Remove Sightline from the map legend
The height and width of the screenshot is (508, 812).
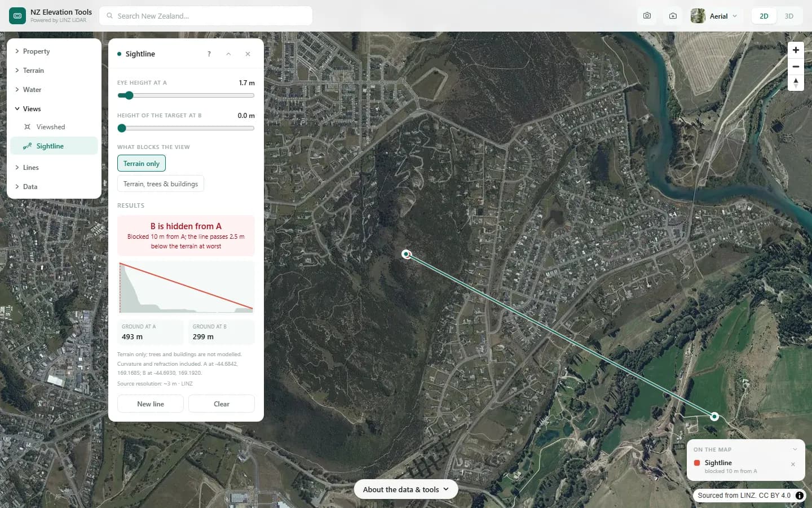[x=793, y=465]
